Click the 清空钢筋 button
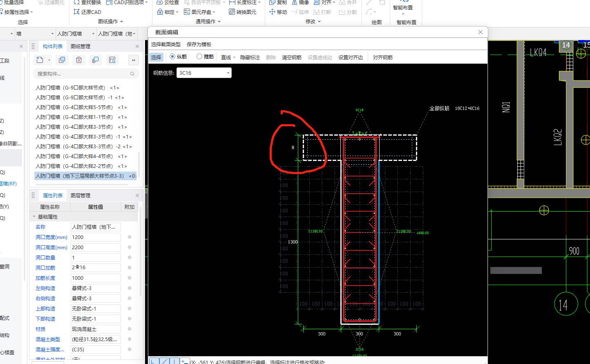This screenshot has width=590, height=364. pyautogui.click(x=292, y=58)
